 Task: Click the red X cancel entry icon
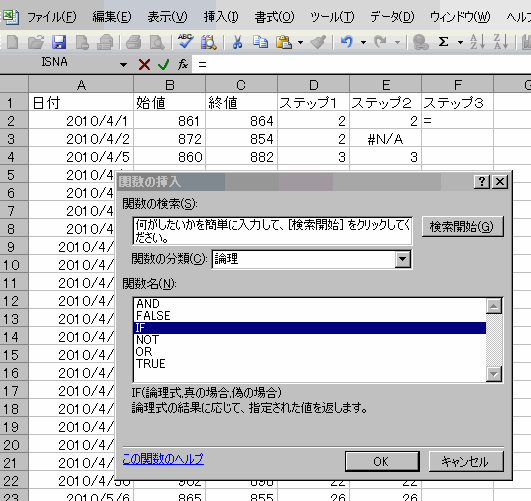click(144, 64)
